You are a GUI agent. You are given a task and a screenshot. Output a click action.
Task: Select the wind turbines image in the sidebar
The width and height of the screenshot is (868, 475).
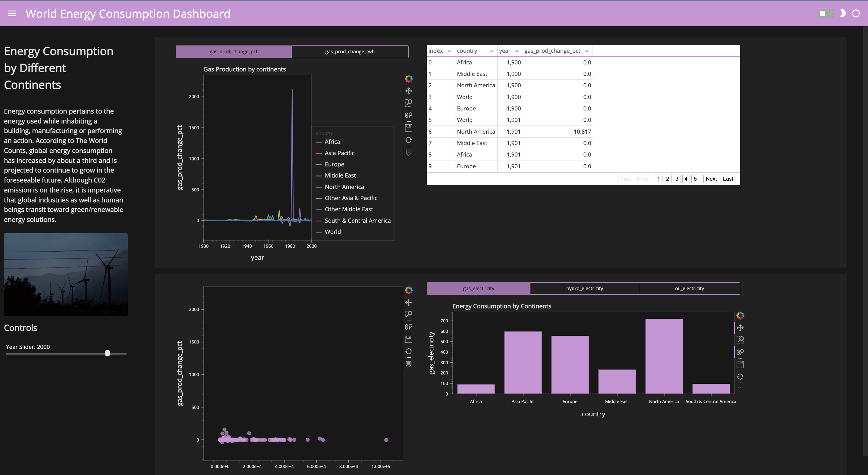click(66, 274)
